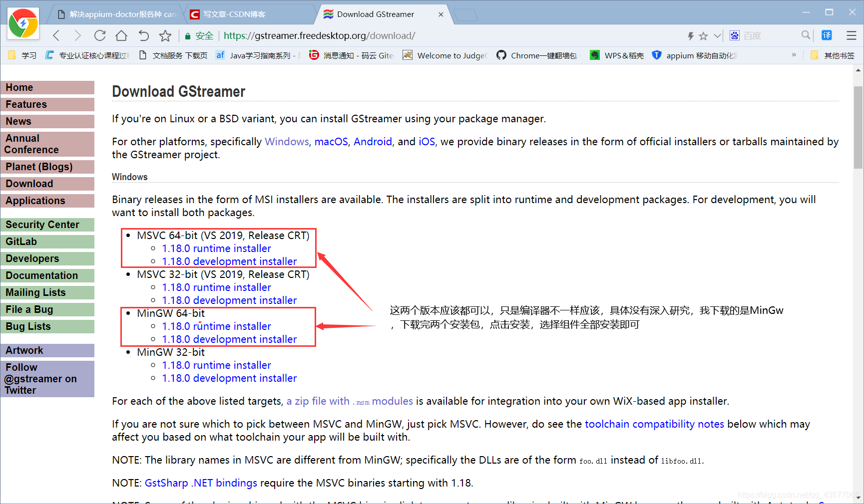
Task: Open the Mailing Lists sidebar item
Action: (47, 292)
